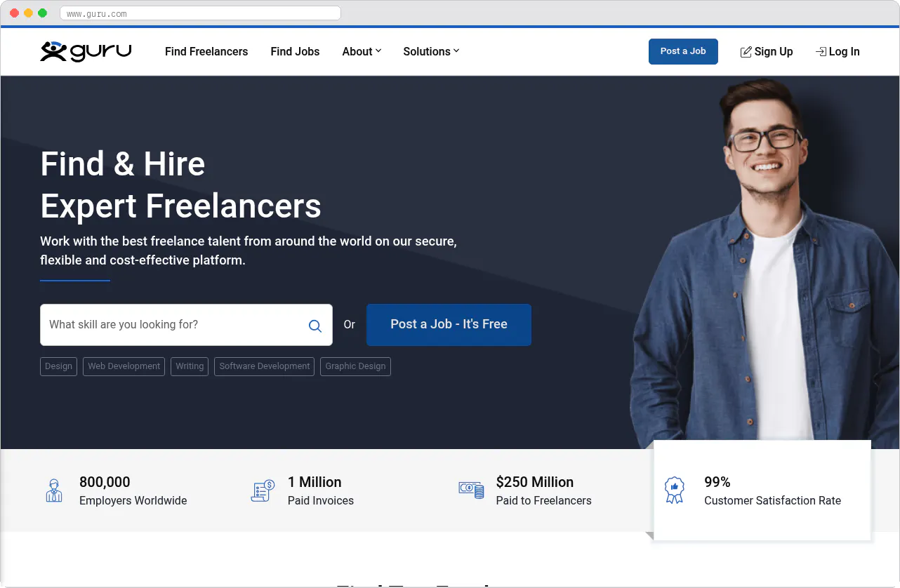Click the Paid Invoices document icon
This screenshot has width=900, height=588.
point(262,490)
